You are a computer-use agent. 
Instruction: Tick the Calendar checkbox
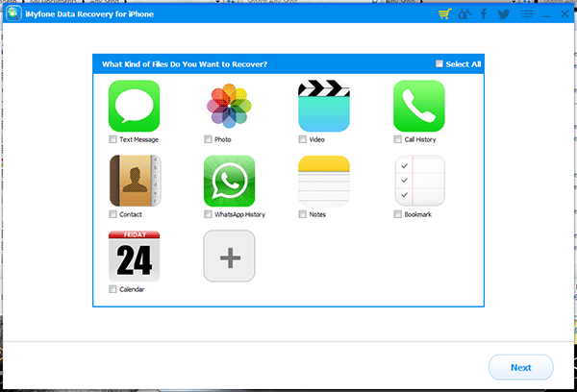coord(113,289)
